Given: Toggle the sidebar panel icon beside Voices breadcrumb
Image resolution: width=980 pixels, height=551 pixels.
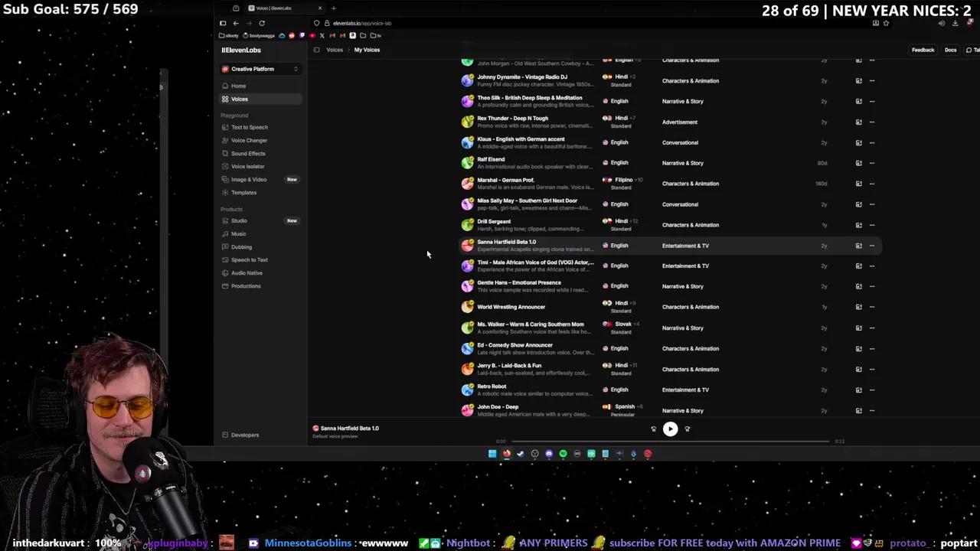Looking at the screenshot, I should (x=316, y=50).
